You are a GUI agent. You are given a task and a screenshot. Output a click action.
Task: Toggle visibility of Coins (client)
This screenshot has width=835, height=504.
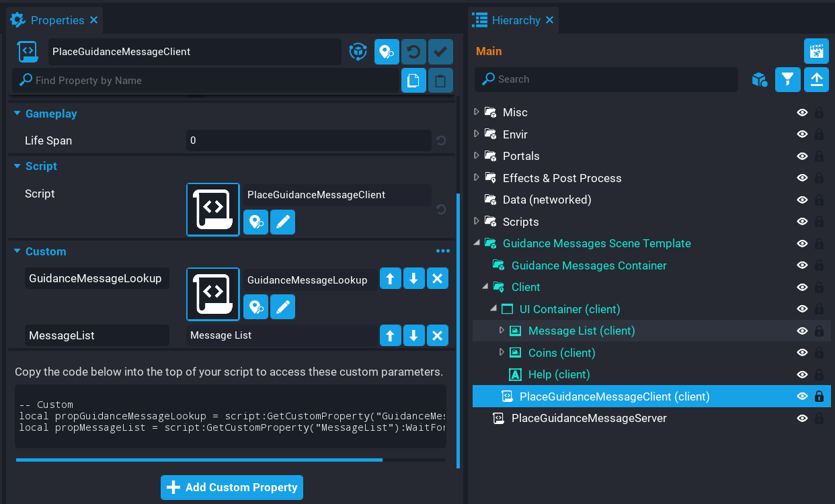(801, 353)
